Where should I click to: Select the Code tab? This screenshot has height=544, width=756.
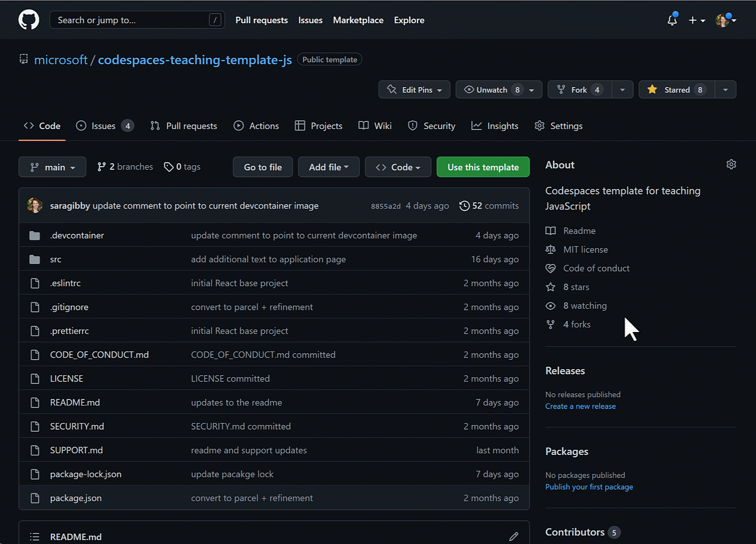(42, 126)
